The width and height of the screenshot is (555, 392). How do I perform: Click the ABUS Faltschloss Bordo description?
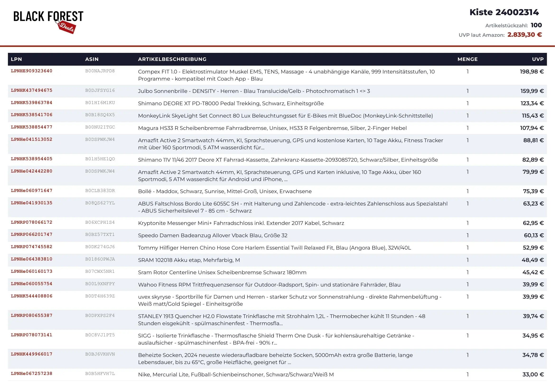pyautogui.click(x=293, y=207)
